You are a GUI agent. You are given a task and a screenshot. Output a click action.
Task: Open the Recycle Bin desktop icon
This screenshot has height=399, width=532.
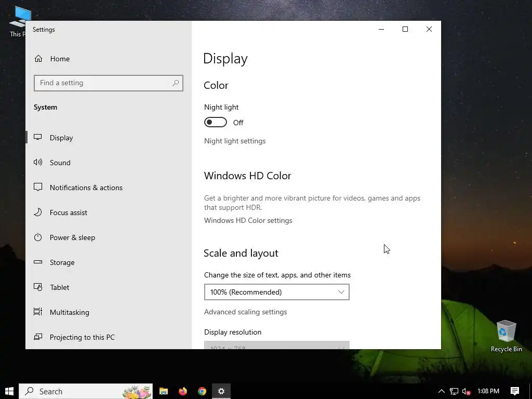[506, 336]
